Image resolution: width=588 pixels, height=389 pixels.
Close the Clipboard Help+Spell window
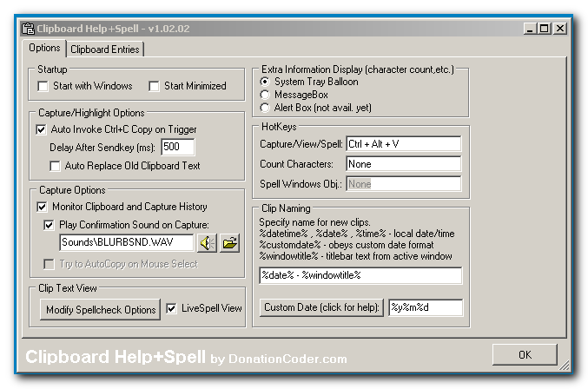560,29
